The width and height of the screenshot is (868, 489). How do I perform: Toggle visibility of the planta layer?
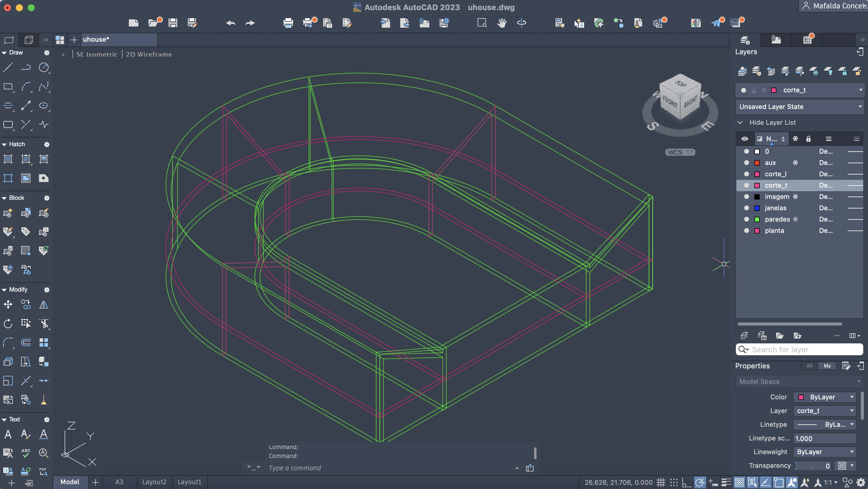pos(746,231)
